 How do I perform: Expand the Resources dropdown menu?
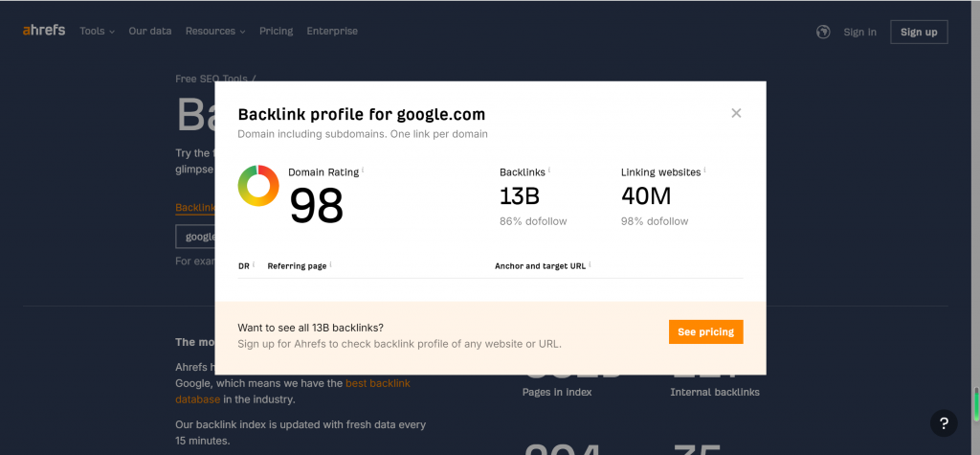[x=215, y=31]
